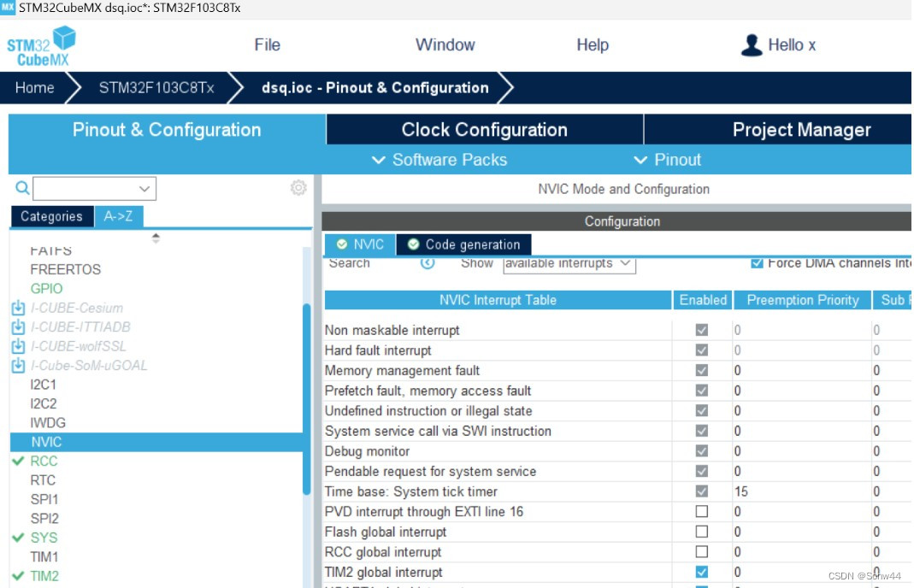The height and width of the screenshot is (588, 914).
Task: Click the collapse arrows above the category list
Action: coord(156,238)
